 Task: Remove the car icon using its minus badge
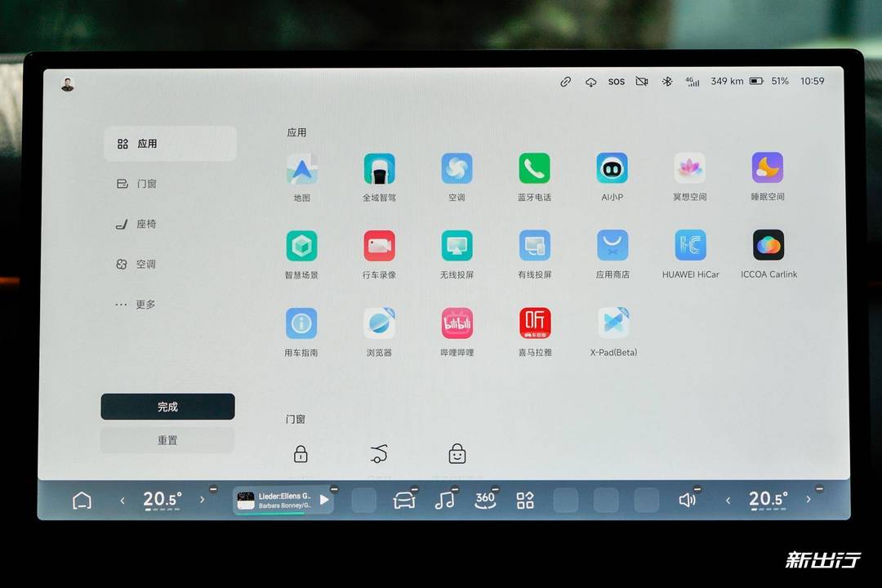415,489
